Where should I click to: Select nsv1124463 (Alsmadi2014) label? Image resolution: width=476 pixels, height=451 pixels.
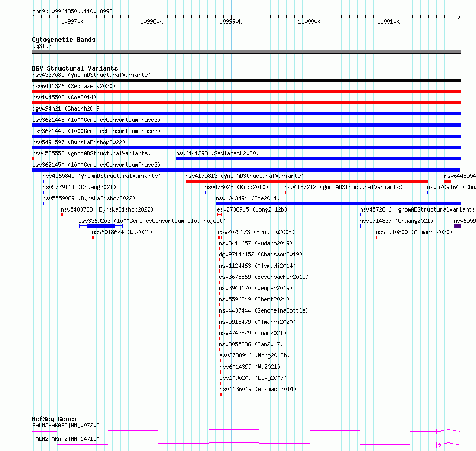pyautogui.click(x=257, y=266)
